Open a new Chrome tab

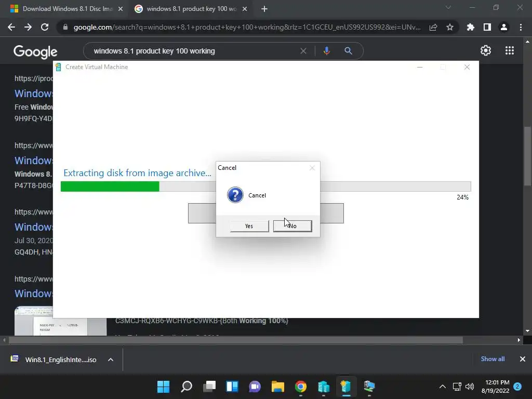click(x=264, y=9)
